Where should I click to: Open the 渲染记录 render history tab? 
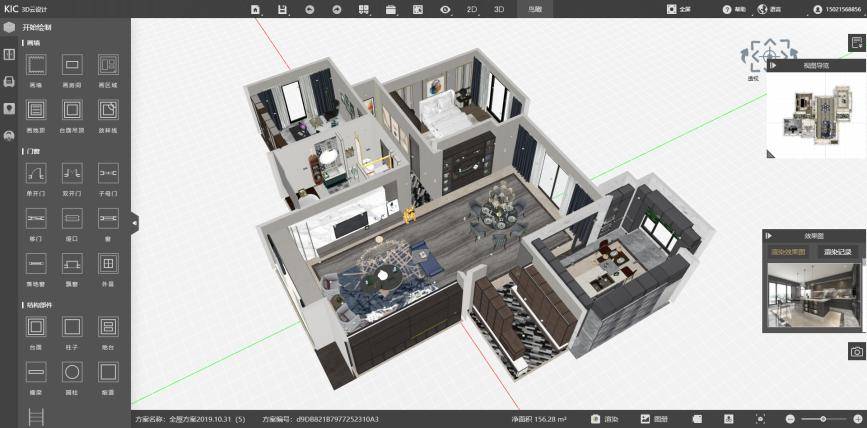click(x=837, y=252)
